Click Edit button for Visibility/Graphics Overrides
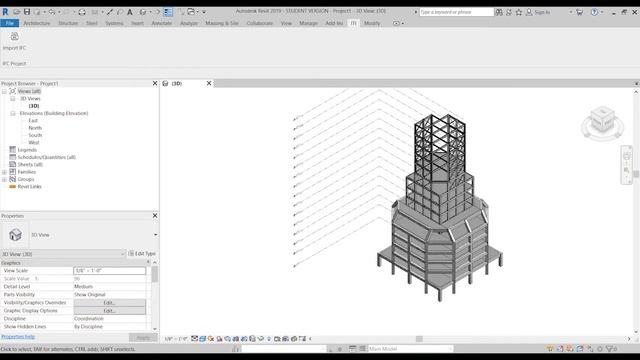 pyautogui.click(x=109, y=303)
